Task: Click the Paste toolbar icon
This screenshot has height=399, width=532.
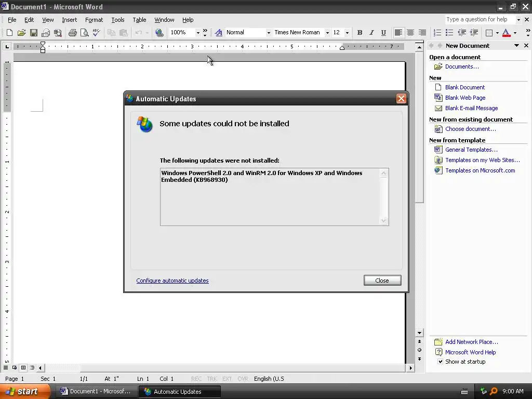Action: click(124, 33)
